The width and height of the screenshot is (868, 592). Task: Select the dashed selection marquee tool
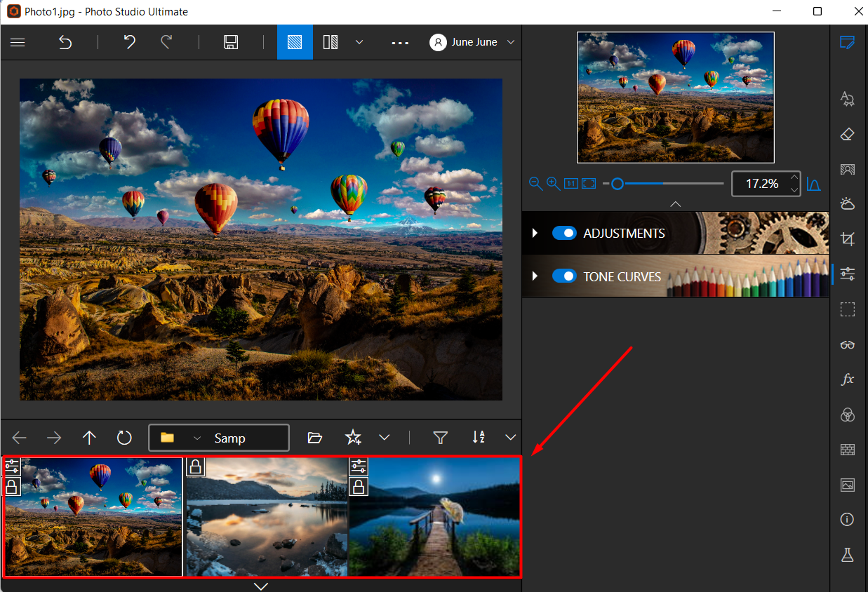click(x=848, y=309)
